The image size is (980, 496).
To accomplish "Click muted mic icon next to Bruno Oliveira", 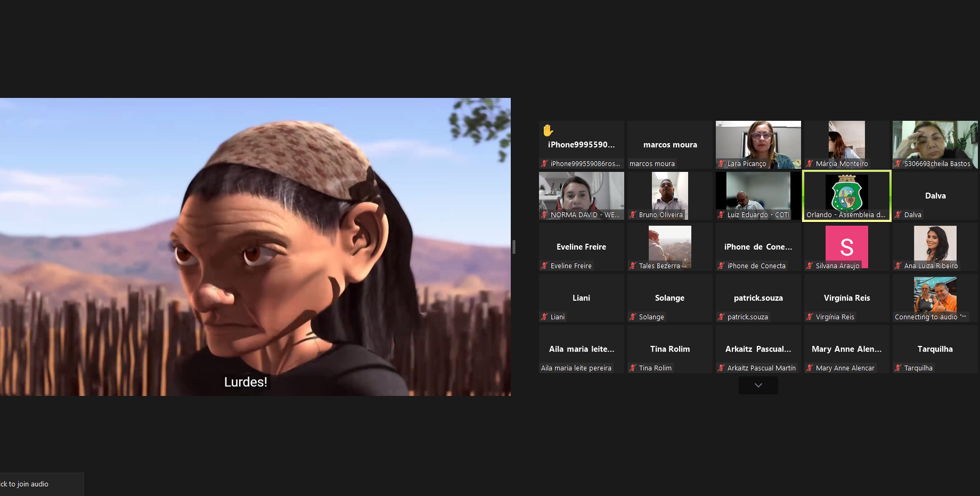I will click(633, 215).
